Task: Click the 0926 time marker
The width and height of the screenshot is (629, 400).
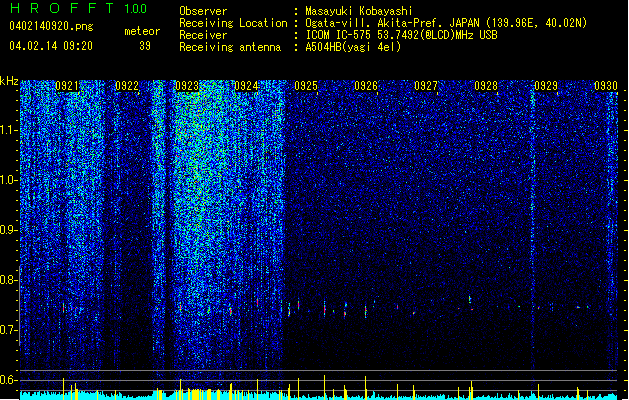Action: [366, 86]
